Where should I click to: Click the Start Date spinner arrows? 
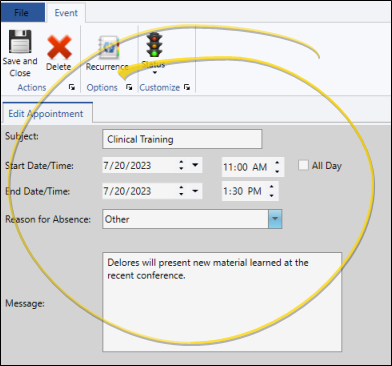tap(181, 165)
